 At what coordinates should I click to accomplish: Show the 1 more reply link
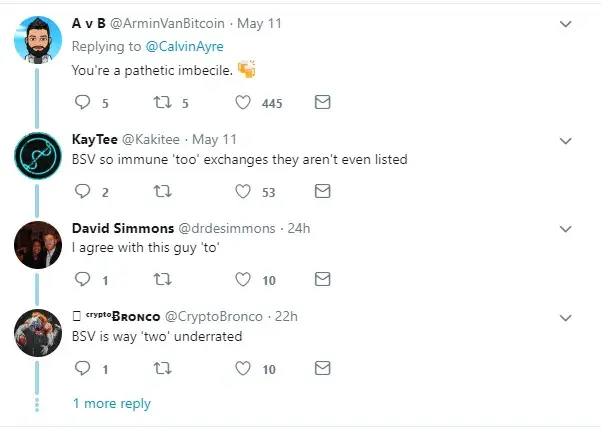[112, 404]
